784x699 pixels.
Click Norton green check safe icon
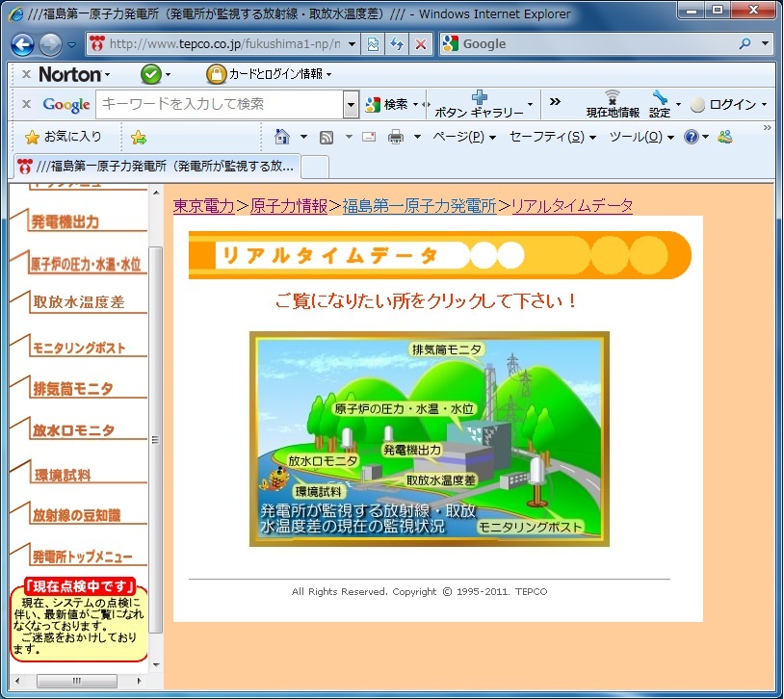pos(151,74)
